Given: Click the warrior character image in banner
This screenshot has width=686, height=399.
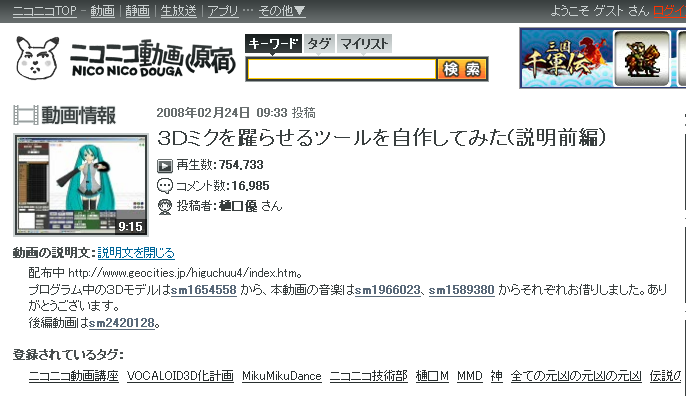Looking at the screenshot, I should point(642,58).
